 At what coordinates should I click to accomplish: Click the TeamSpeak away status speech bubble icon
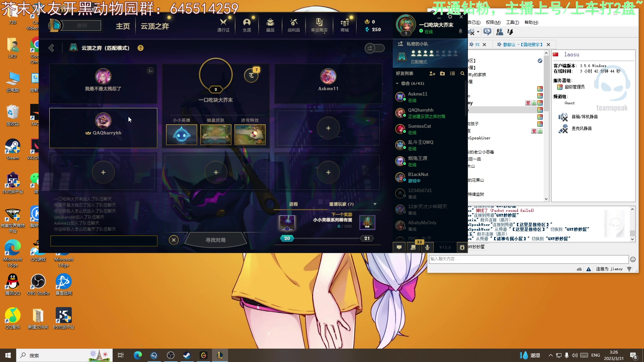pos(487,32)
